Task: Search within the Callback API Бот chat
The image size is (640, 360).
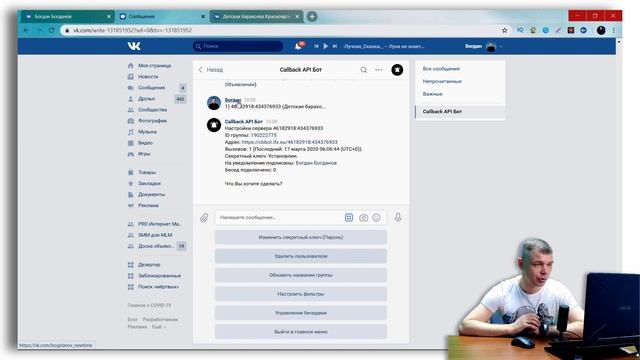Action: [363, 70]
